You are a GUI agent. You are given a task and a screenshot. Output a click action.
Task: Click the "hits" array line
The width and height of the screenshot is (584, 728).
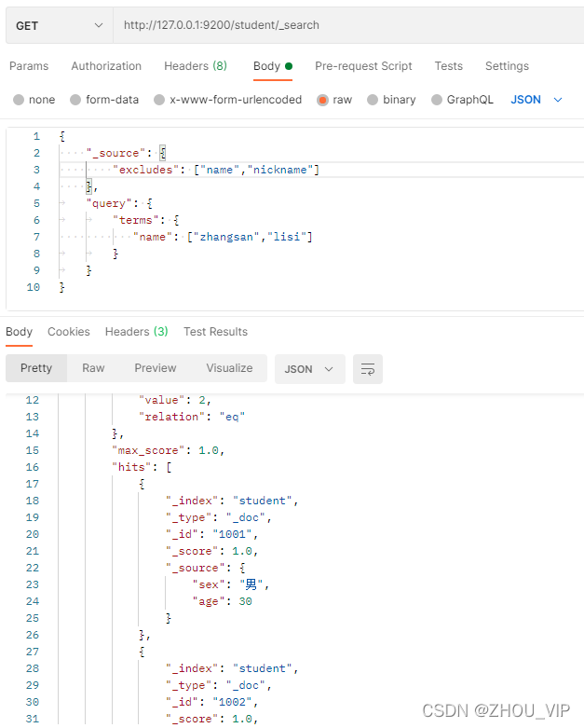142,467
